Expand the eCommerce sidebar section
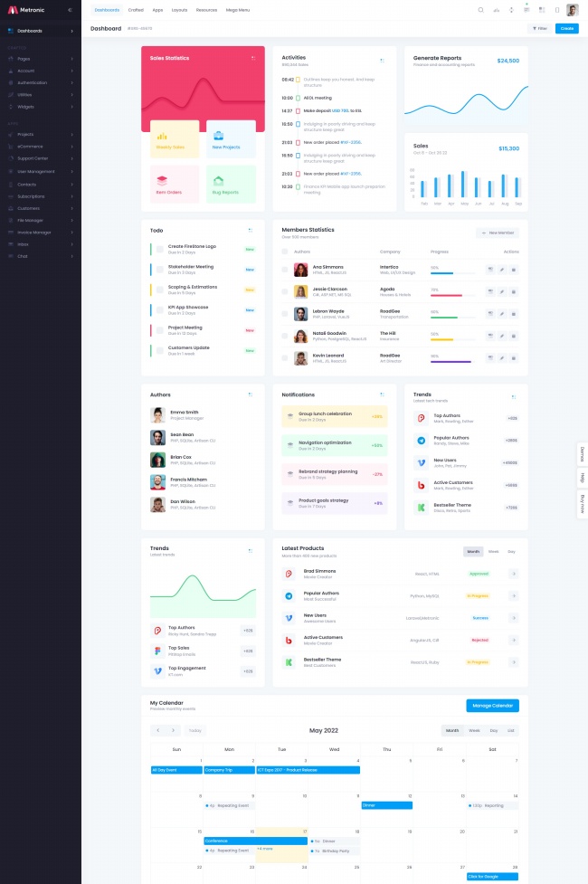 41,147
